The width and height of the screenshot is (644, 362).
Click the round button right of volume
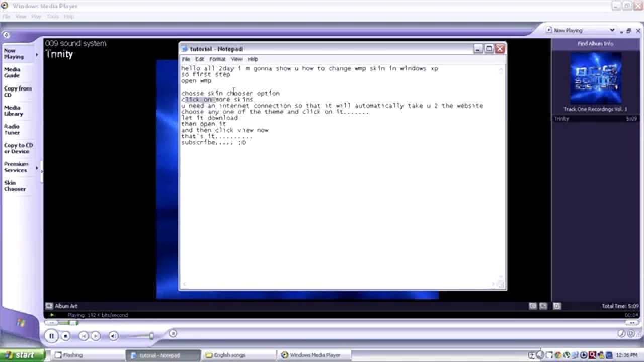click(x=173, y=333)
